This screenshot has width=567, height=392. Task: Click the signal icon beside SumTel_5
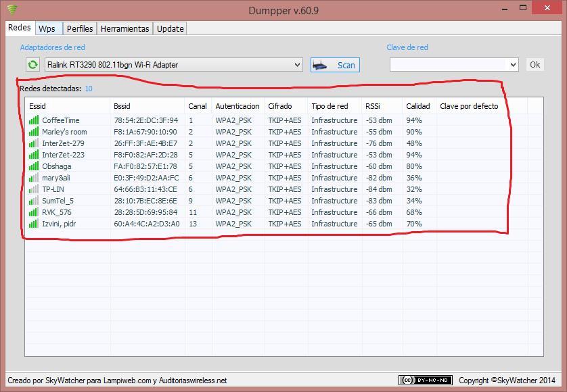(x=34, y=201)
